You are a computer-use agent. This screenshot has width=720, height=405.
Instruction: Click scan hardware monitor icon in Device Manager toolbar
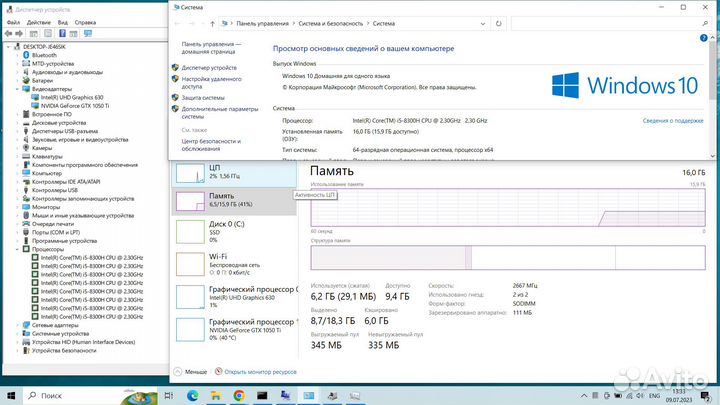[x=88, y=34]
